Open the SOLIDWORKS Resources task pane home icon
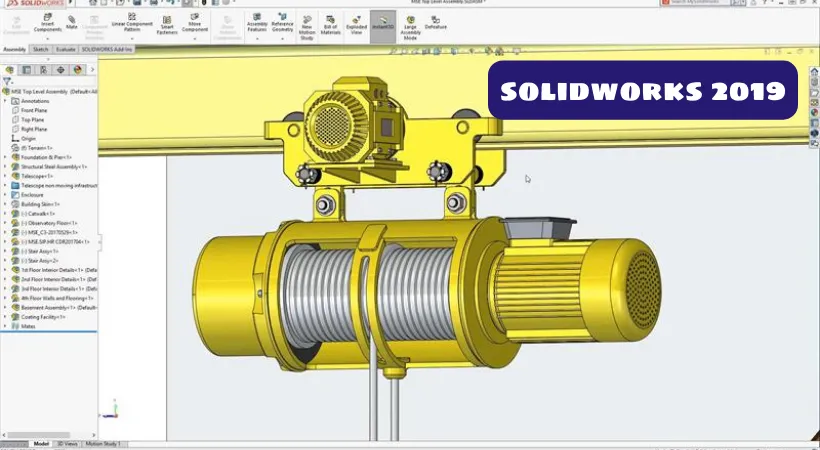 tap(814, 71)
